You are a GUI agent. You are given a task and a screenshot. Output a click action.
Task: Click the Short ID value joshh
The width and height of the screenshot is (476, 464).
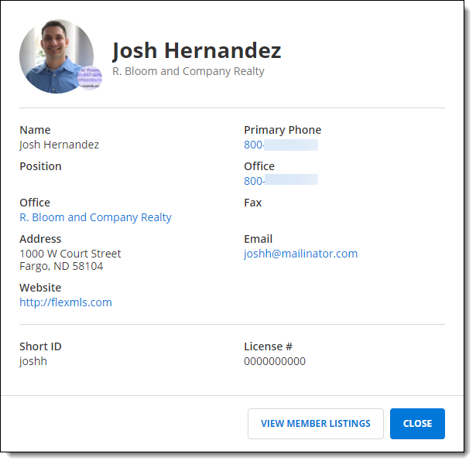33,361
